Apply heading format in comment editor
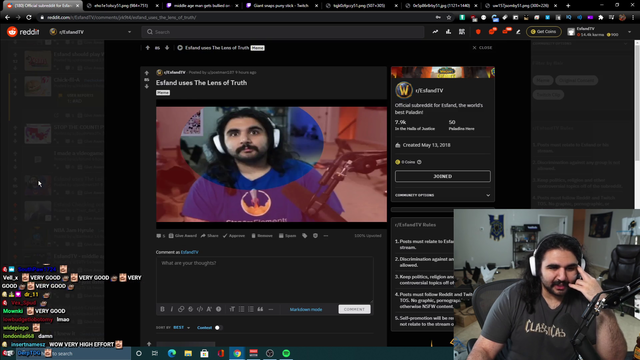 232,309
